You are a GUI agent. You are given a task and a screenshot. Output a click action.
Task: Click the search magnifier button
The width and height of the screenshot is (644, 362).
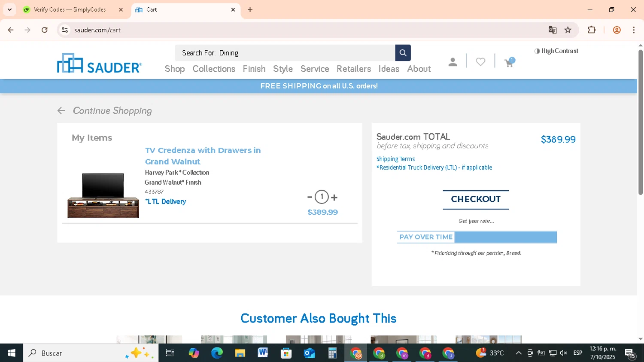tap(403, 53)
